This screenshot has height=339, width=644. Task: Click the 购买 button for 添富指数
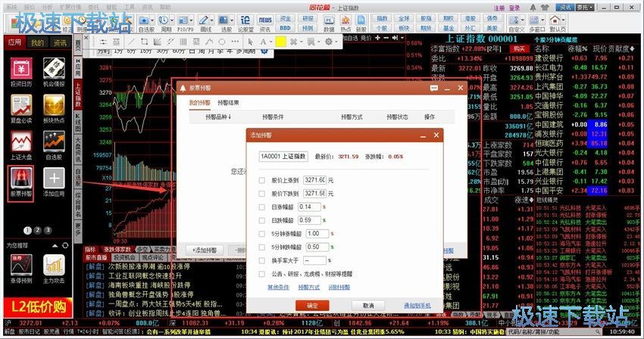519,49
